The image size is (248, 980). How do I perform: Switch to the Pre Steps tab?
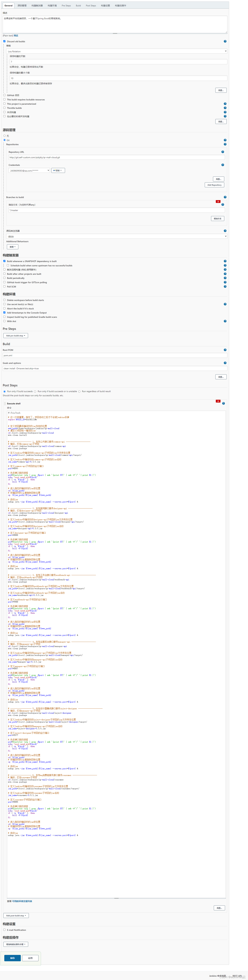[x=66, y=6]
